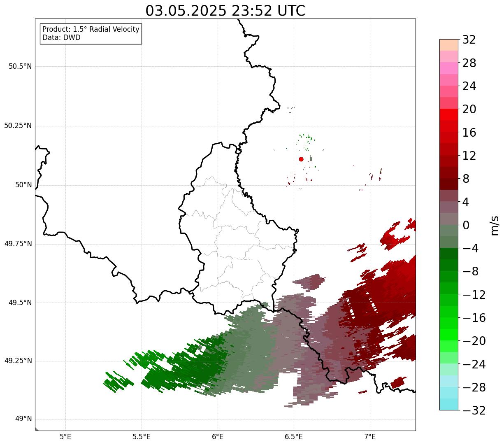Click the colorbar value −20
Image resolution: width=504 pixels, height=445 pixels.
pos(474,341)
